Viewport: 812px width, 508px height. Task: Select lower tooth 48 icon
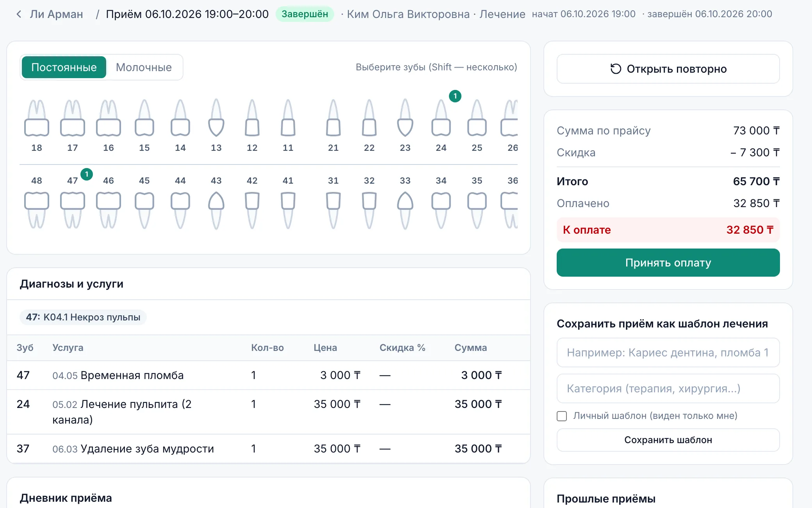[37, 210]
